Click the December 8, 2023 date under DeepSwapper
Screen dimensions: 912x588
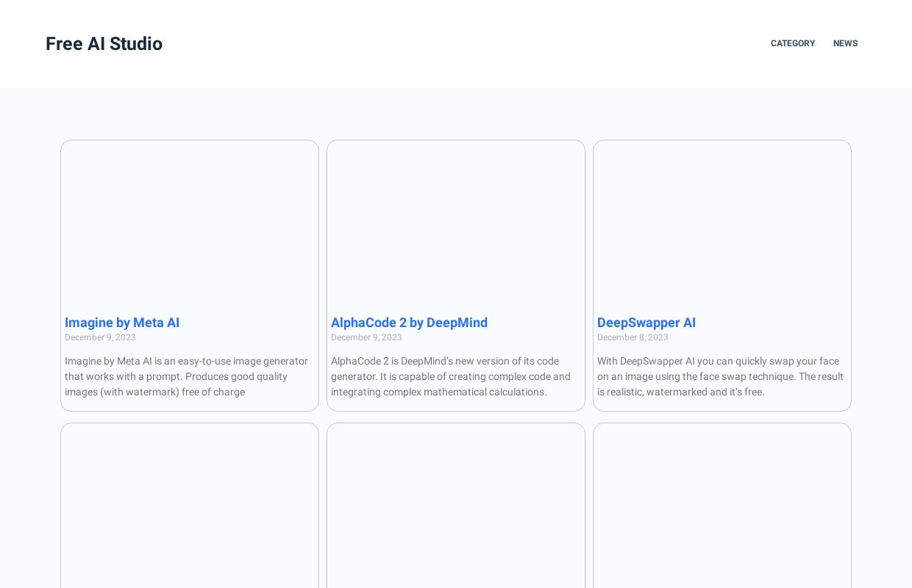point(633,337)
